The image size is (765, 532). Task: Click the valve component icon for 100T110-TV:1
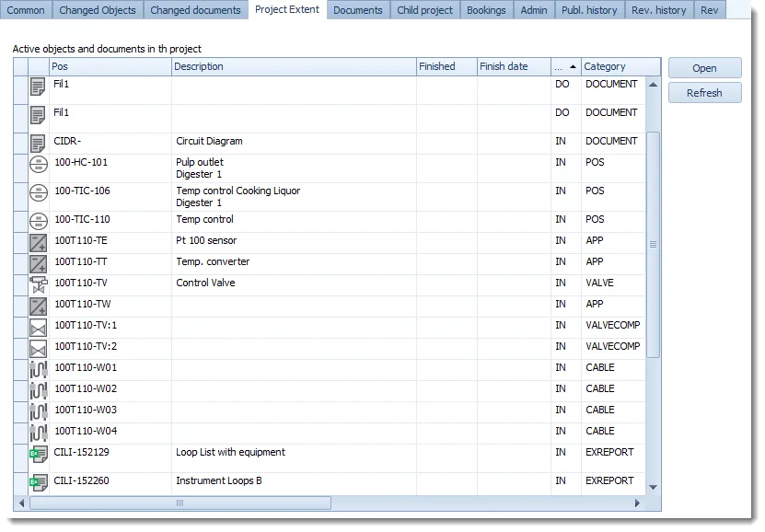click(x=39, y=327)
